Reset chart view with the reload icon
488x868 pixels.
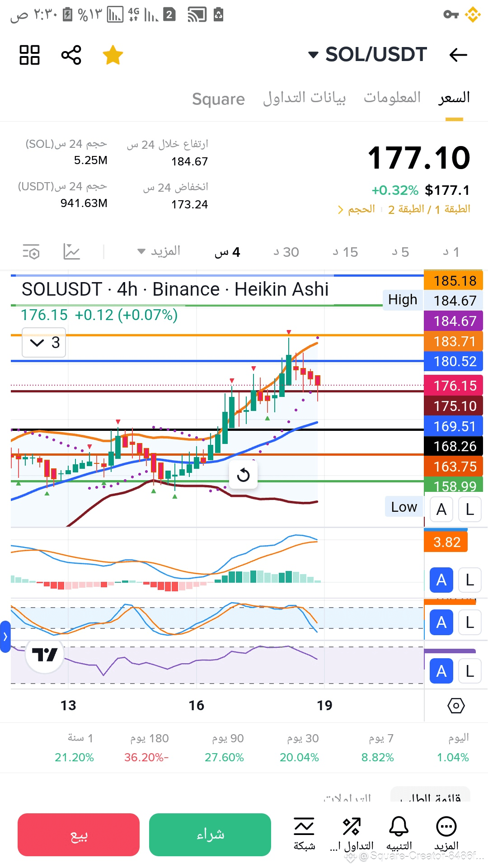click(243, 475)
